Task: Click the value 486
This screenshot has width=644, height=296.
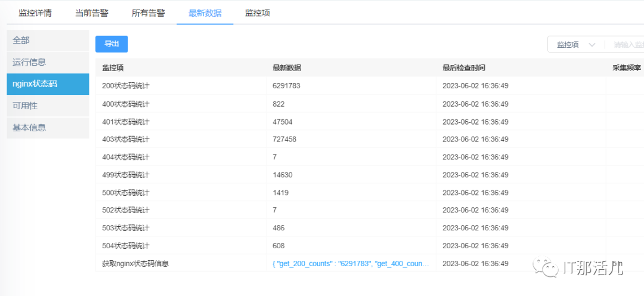Action: click(x=278, y=228)
